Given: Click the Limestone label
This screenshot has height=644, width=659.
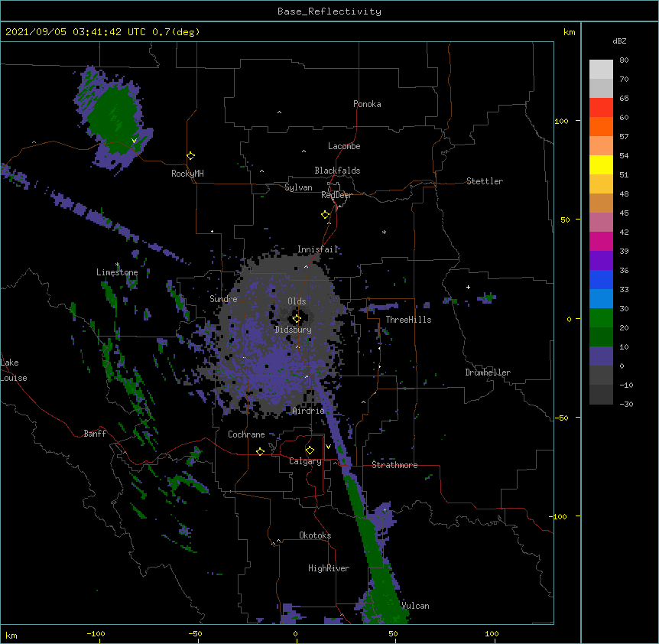Looking at the screenshot, I should [117, 272].
